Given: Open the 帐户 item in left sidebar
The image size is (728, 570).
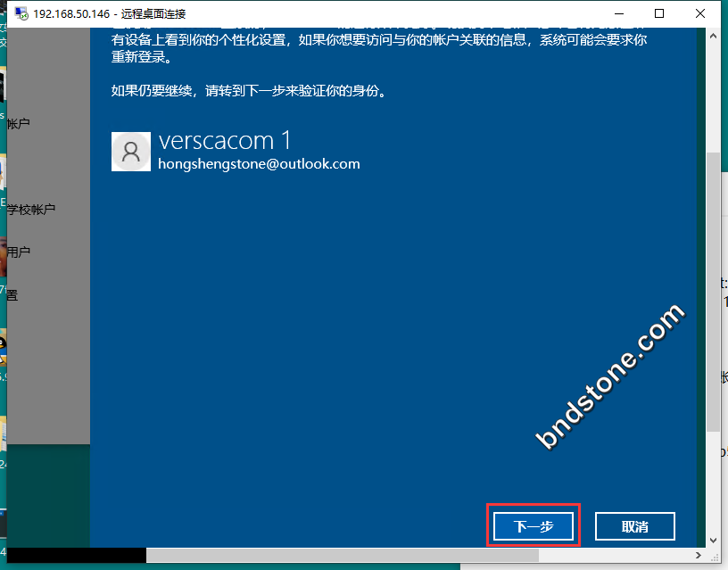Looking at the screenshot, I should click(18, 124).
